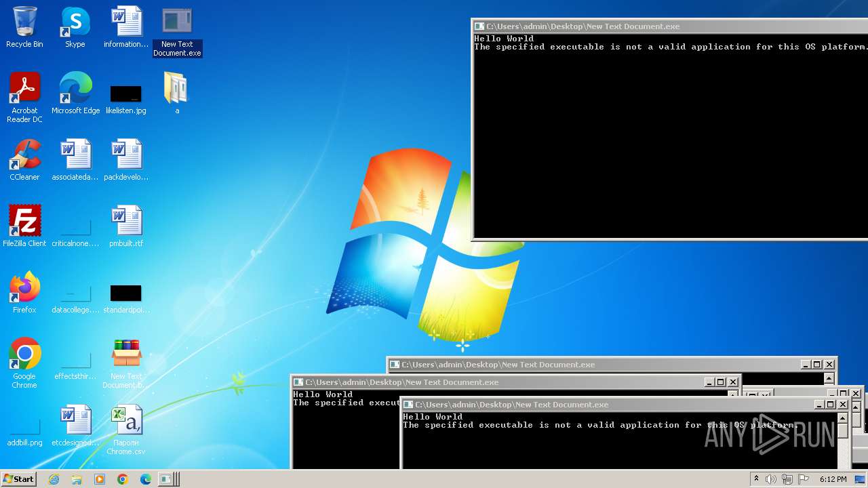The image size is (868, 488).
Task: Open Acrobat Reader DC shortcut
Action: (x=24, y=98)
